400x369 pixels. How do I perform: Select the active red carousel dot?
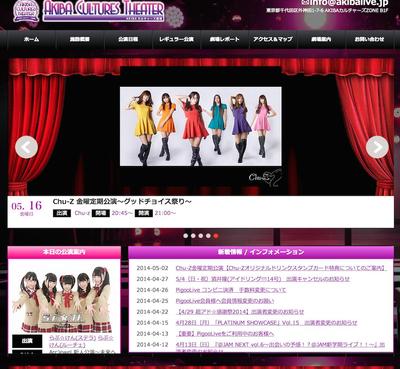click(x=216, y=236)
